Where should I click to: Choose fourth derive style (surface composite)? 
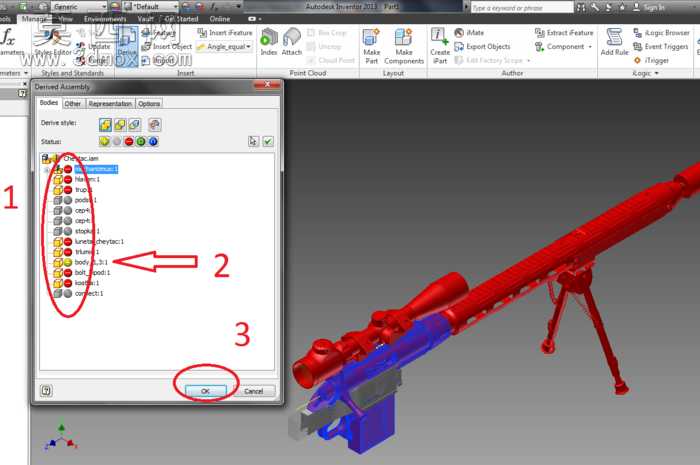pyautogui.click(x=154, y=125)
